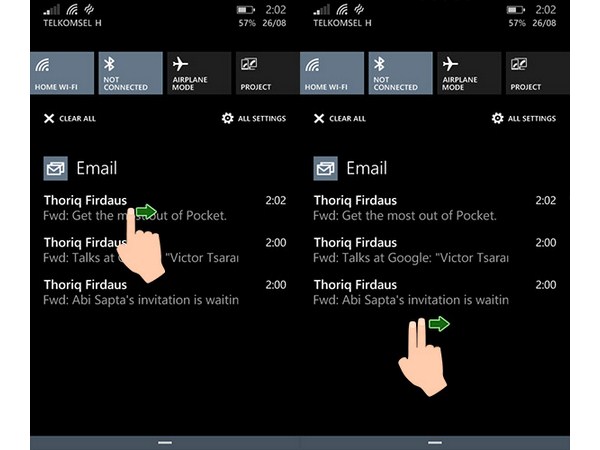Toggle Home Wi-Fi tile on left screen
The image size is (600, 450).
pyautogui.click(x=62, y=73)
